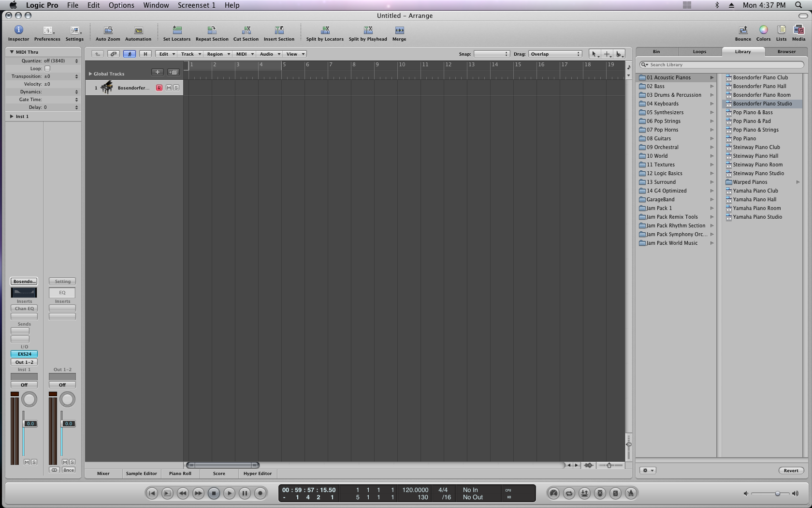Click the Merge toolbar icon
The height and width of the screenshot is (508, 812).
click(x=399, y=33)
